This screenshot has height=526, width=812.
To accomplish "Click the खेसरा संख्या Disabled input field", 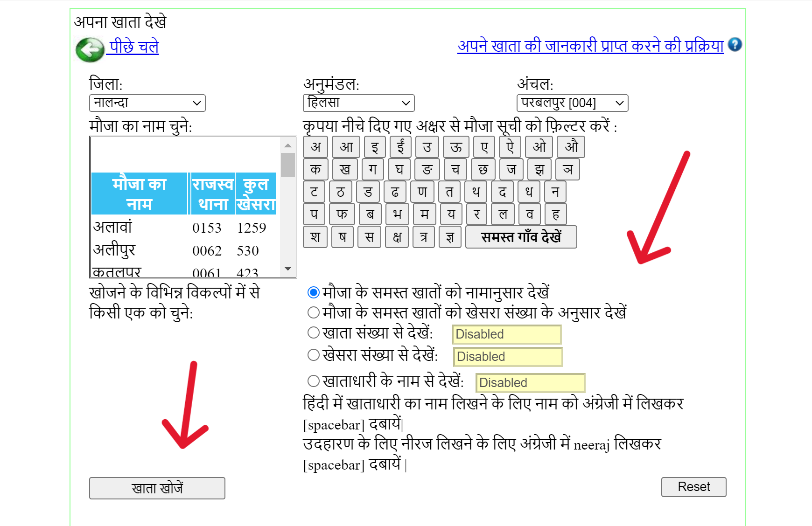I will point(508,356).
